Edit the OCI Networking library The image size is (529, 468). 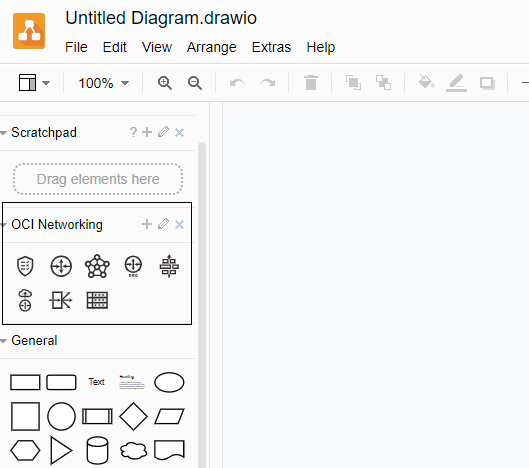point(163,224)
